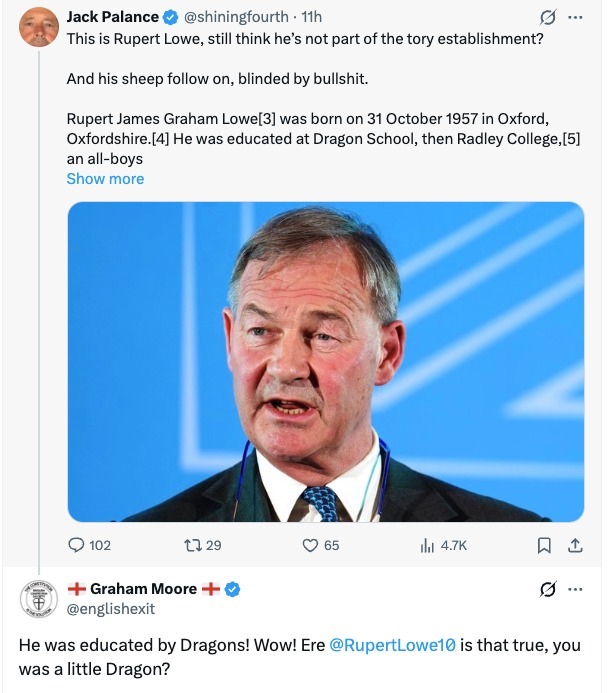Open more options menu on Graham Moore's reply

[x=574, y=589]
